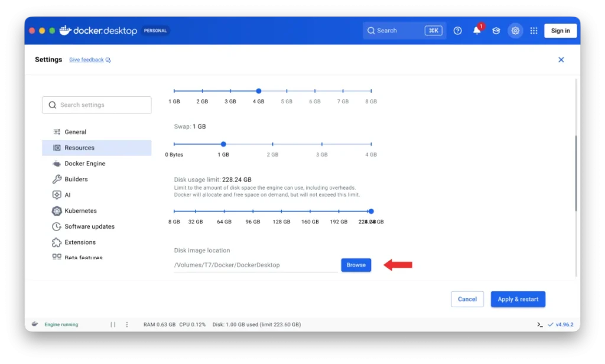Click the Browse button for disk image
Screen dimensions: 605x364
point(356,265)
